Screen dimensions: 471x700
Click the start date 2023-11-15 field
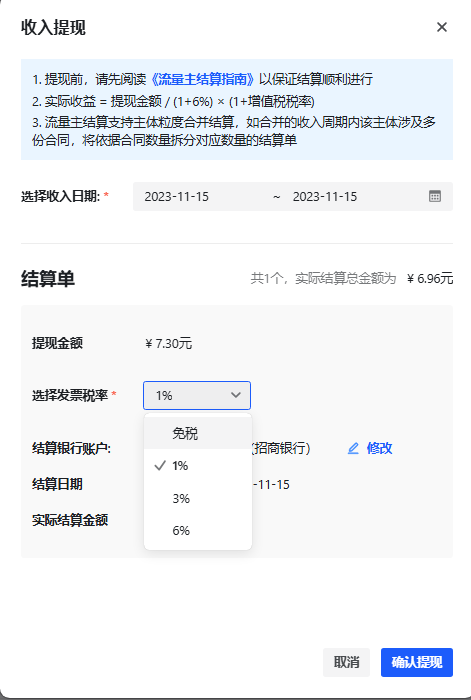point(176,196)
